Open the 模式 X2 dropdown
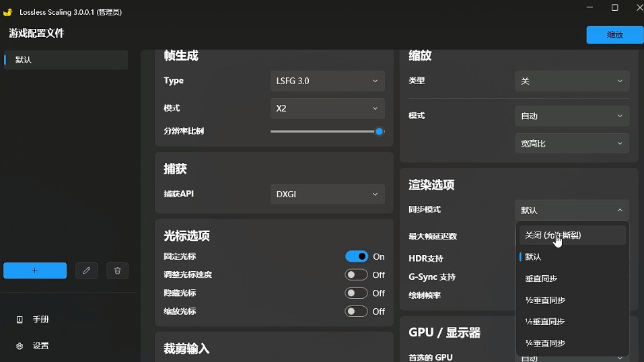This screenshot has height=362, width=644. pos(327,108)
